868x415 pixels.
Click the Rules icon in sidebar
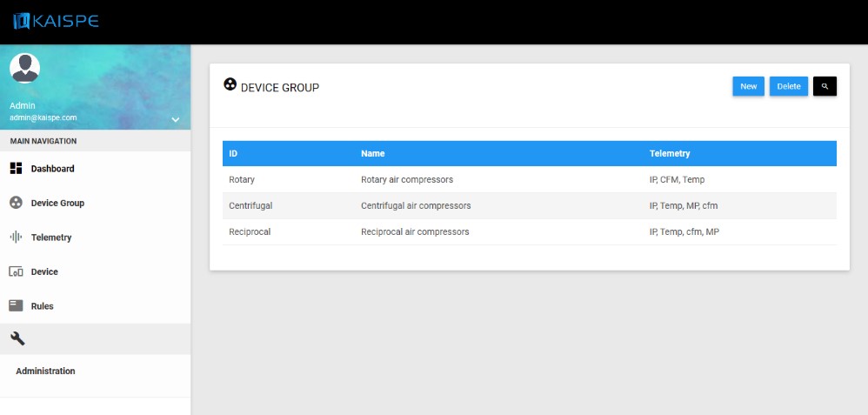tap(16, 305)
